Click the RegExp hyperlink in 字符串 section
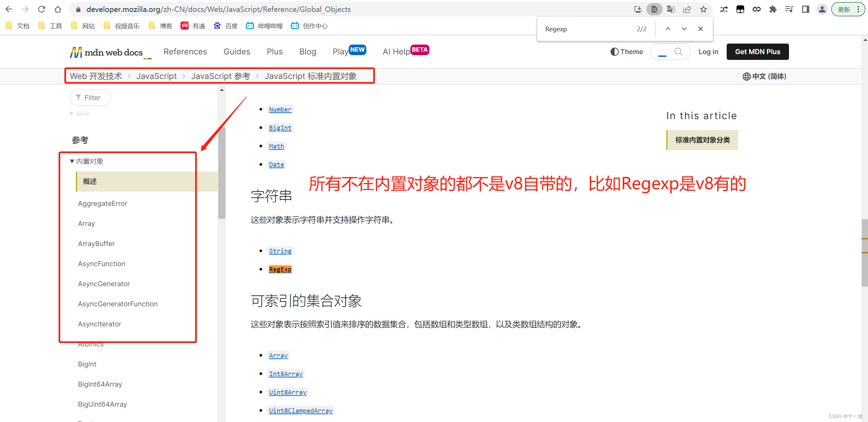This screenshot has width=868, height=422. click(280, 269)
